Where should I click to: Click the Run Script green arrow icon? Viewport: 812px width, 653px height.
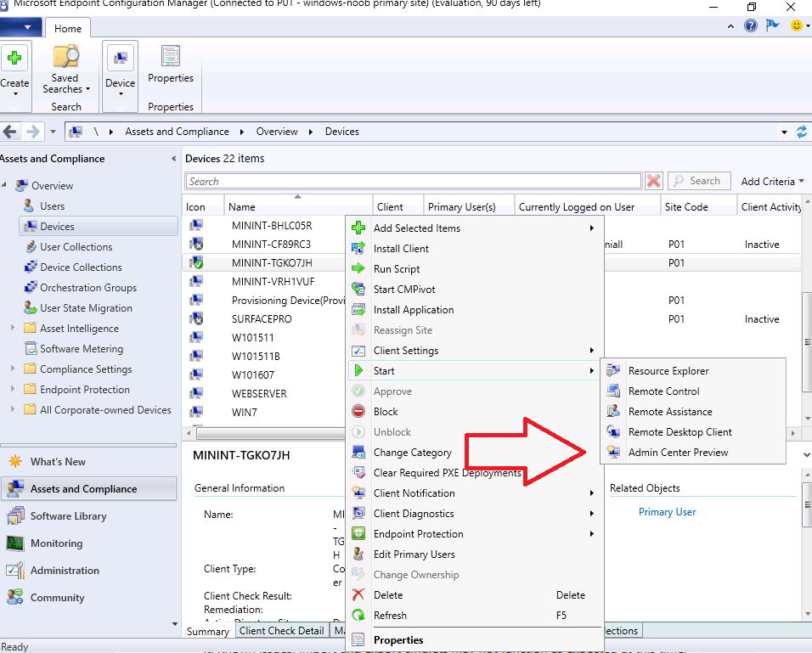point(358,269)
